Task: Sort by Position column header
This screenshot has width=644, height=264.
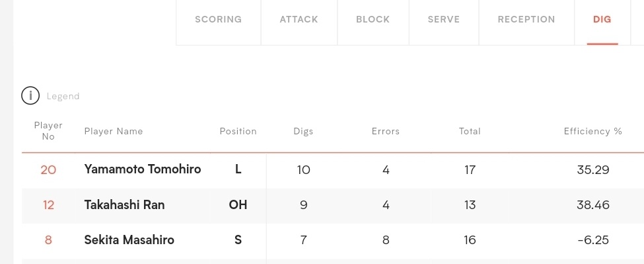Action: pos(238,131)
